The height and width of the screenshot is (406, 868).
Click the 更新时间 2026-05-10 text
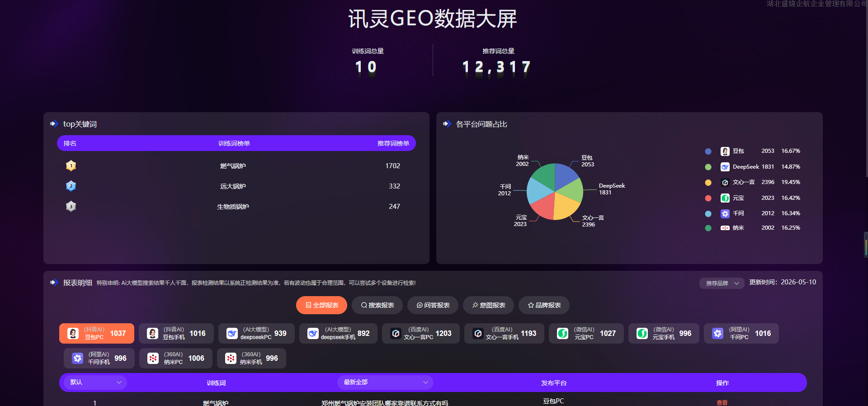coord(783,282)
